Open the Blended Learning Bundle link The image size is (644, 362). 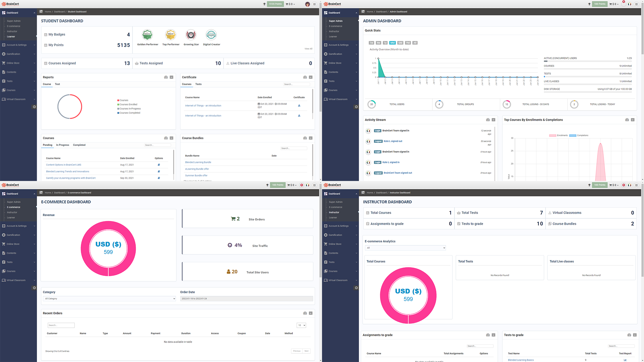coord(198,162)
